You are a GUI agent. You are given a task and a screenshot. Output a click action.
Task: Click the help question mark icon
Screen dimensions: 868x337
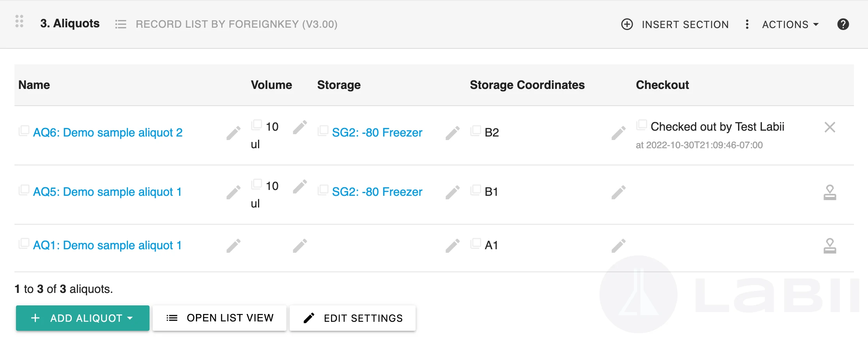pos(843,24)
